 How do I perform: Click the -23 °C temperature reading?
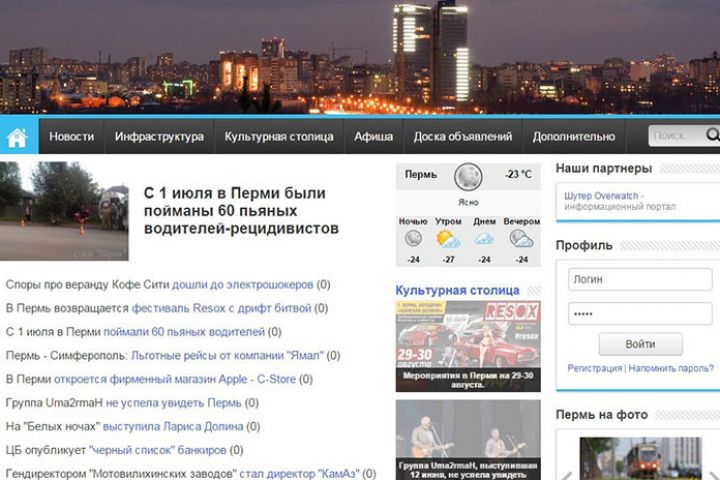point(518,175)
